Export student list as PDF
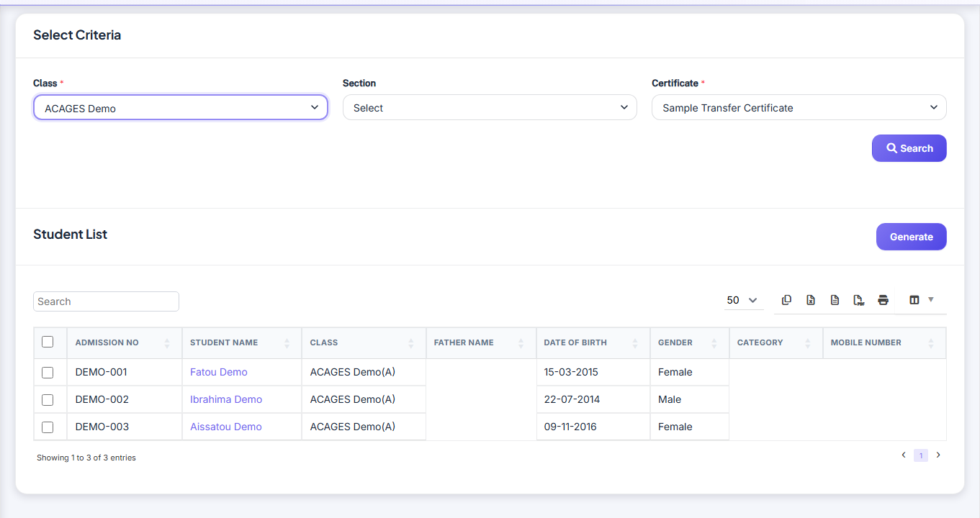The height and width of the screenshot is (518, 980). 859,300
